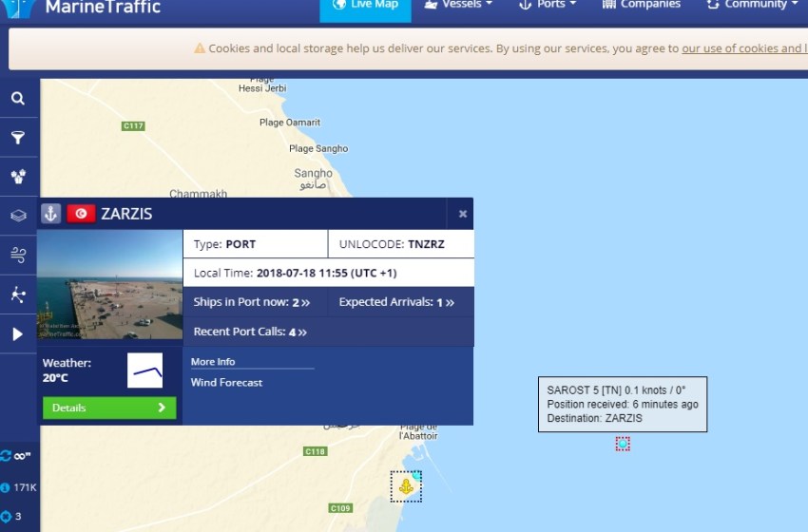Click the C109 road marker
Viewport: 808px width, 532px height.
pos(340,508)
